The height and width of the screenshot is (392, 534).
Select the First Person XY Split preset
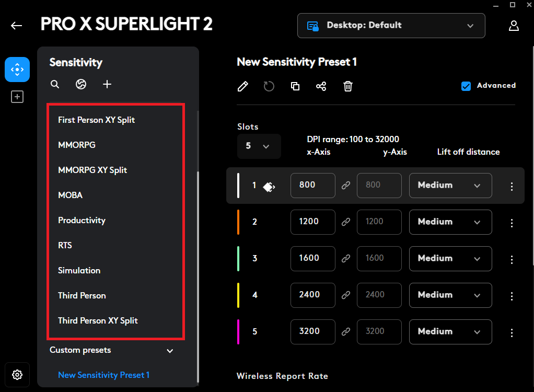(x=96, y=120)
